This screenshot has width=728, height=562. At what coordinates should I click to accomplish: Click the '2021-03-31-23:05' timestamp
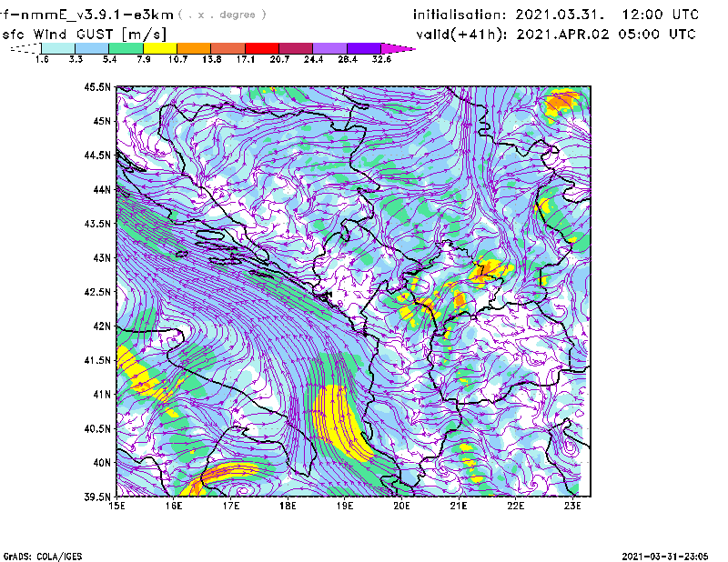[665, 557]
